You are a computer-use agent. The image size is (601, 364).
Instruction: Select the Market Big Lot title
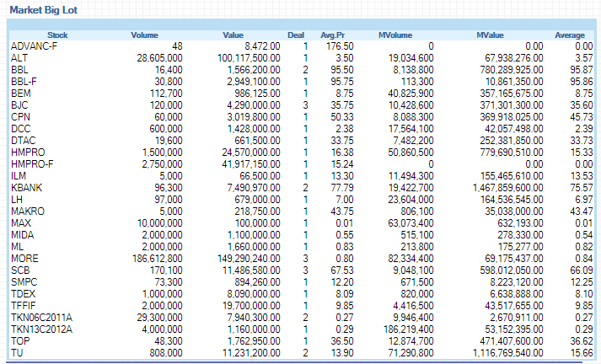43,10
